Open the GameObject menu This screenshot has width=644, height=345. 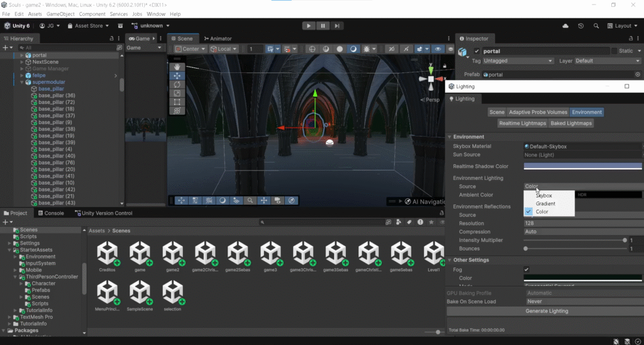(x=60, y=14)
